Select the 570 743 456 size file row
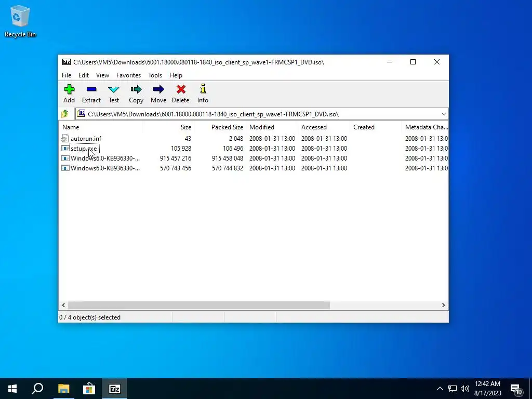 point(254,168)
